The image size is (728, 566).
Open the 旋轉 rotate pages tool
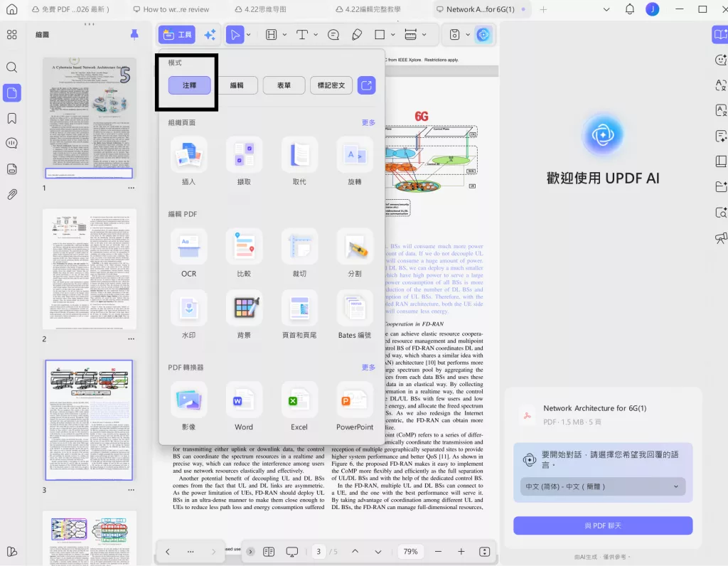tap(355, 161)
